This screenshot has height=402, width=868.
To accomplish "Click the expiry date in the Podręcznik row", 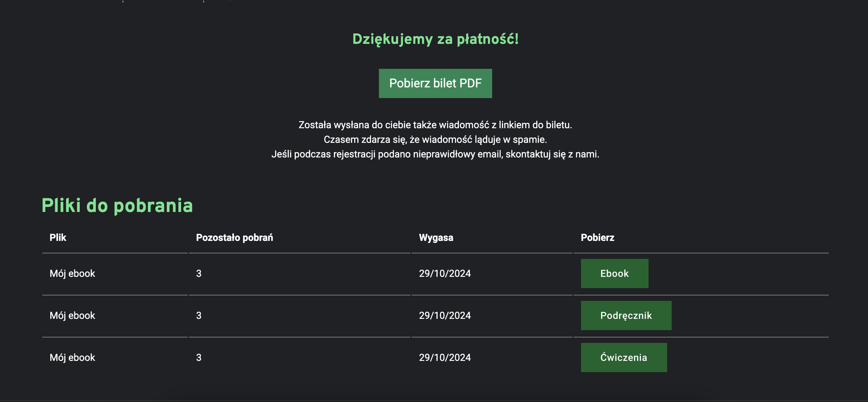I will (445, 315).
